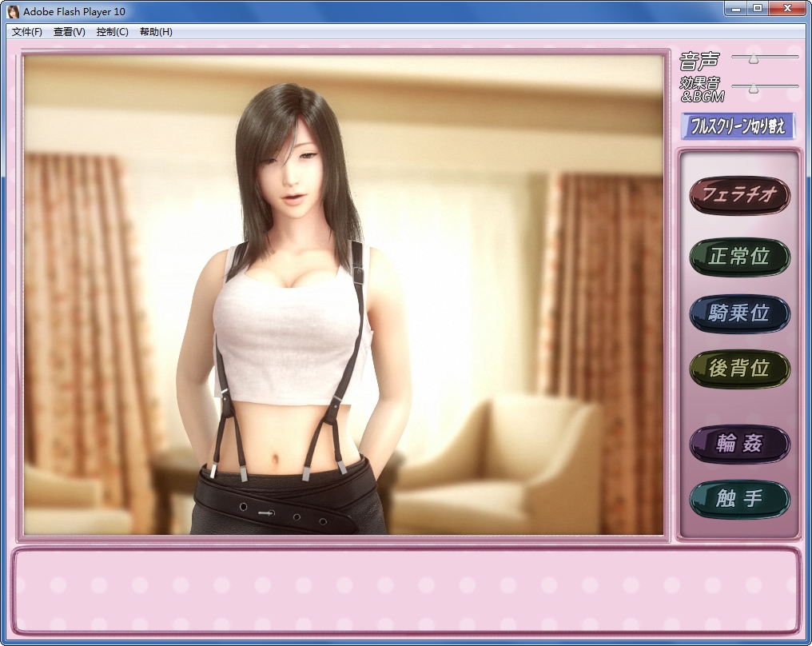Open the 控制(C) menu
The width and height of the screenshot is (812, 646).
(x=112, y=32)
